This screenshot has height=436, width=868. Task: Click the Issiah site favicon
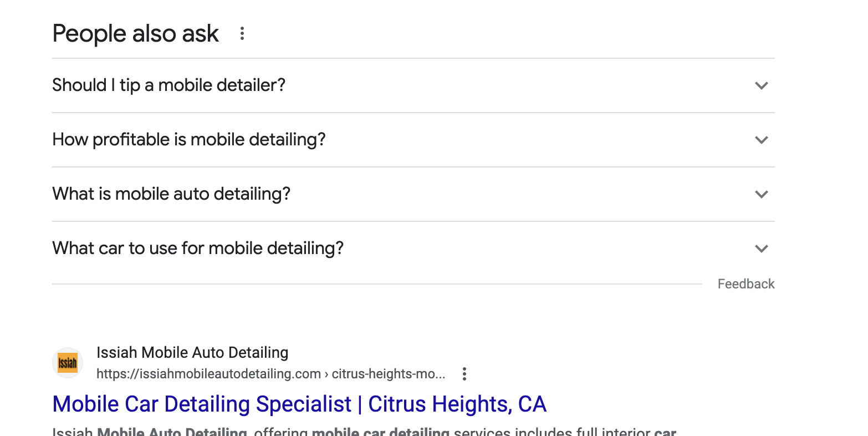(68, 363)
